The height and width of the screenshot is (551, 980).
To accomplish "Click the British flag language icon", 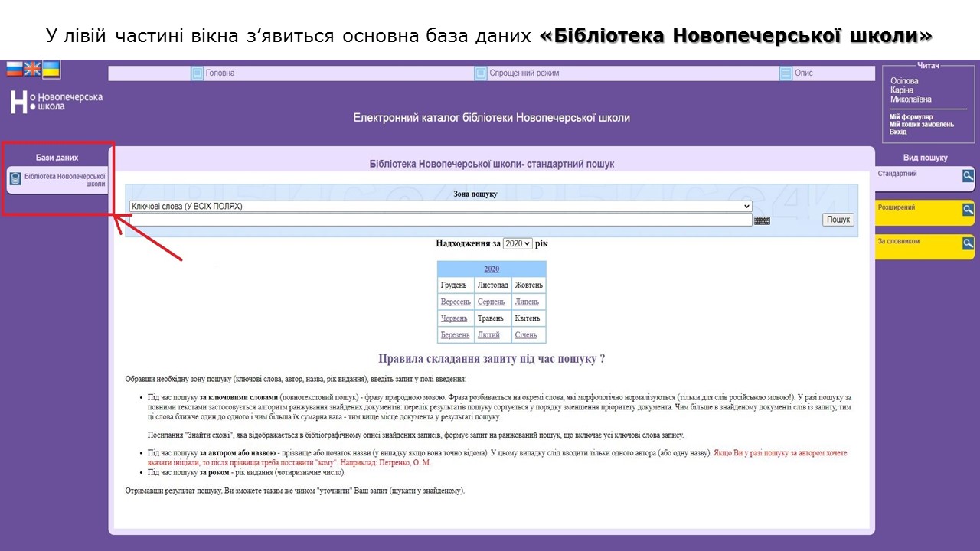I will (x=33, y=70).
